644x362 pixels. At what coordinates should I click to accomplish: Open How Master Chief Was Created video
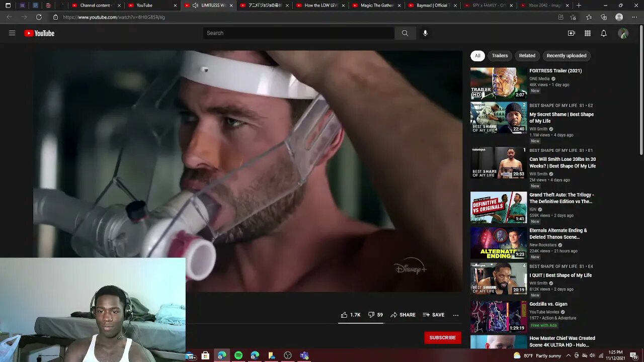coord(562,342)
